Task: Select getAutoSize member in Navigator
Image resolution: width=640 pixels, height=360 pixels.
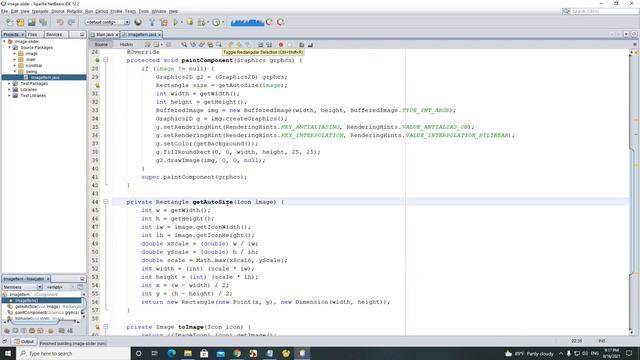Action: tap(44, 307)
